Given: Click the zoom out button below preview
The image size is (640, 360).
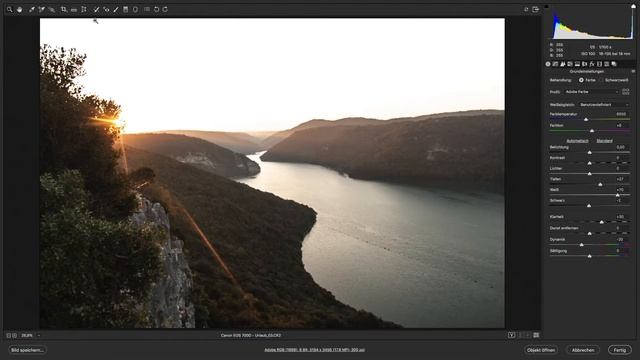Looking at the screenshot, I should coord(9,336).
